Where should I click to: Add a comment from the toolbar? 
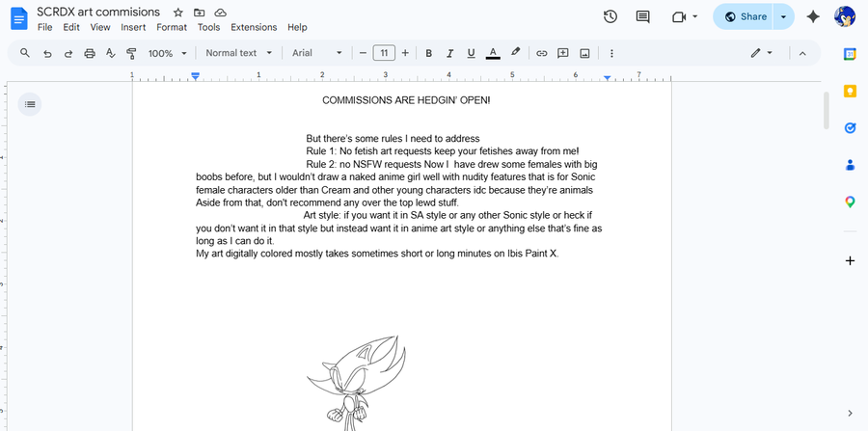point(563,53)
